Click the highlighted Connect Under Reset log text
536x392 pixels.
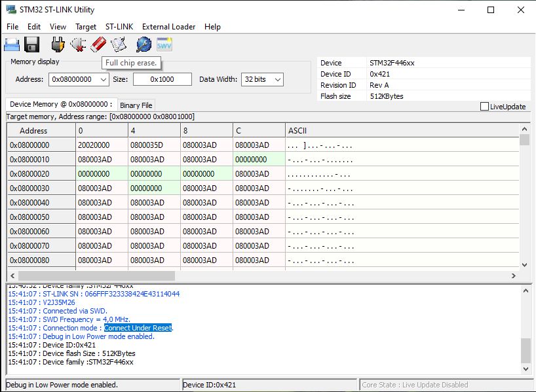[x=138, y=328]
